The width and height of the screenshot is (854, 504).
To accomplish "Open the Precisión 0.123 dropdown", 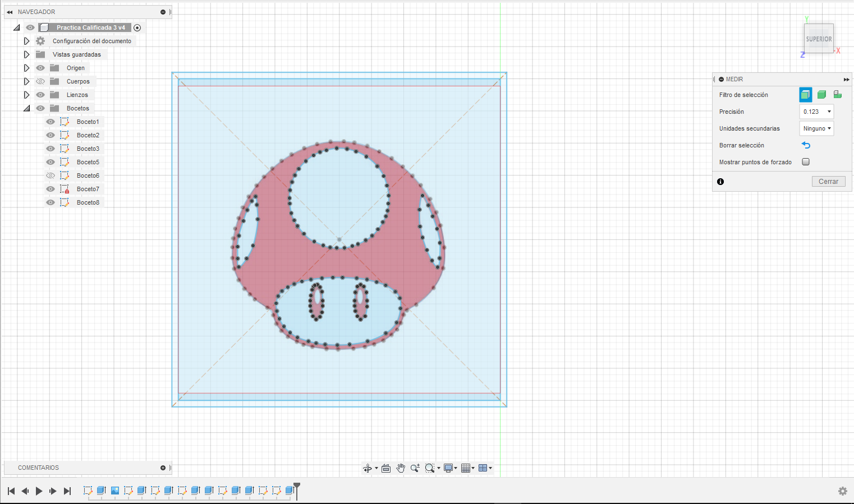I will click(x=816, y=112).
